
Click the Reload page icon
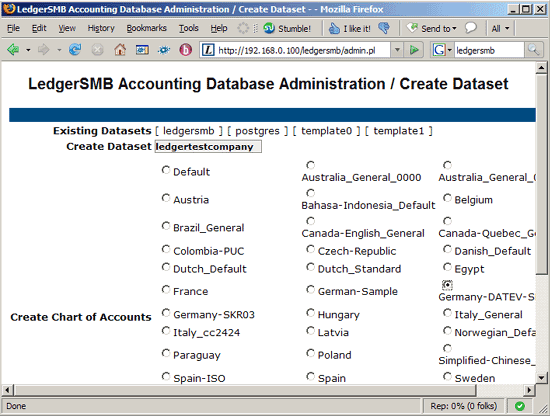tap(75, 50)
